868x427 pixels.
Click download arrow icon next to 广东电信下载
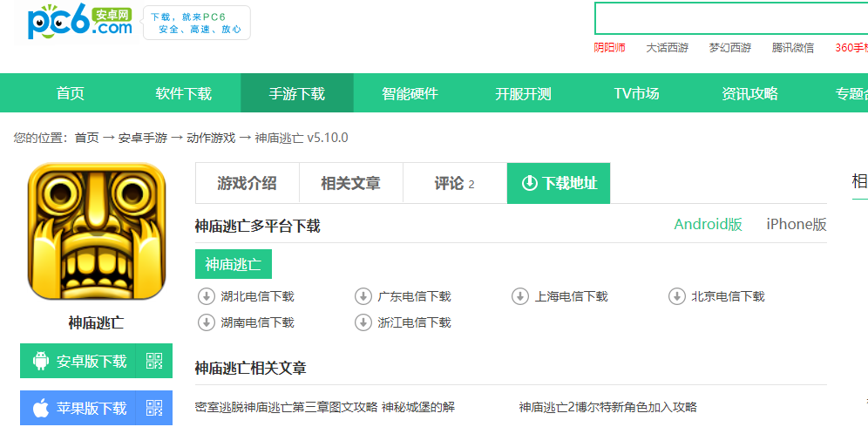363,296
